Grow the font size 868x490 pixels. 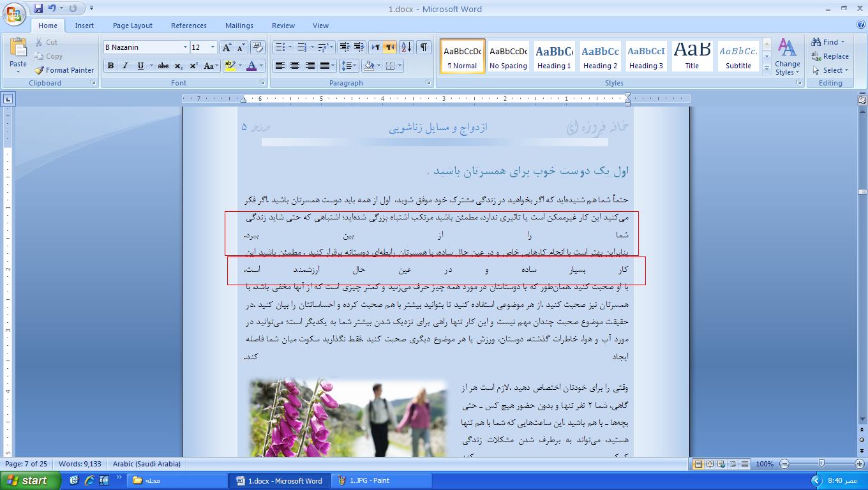coord(227,47)
